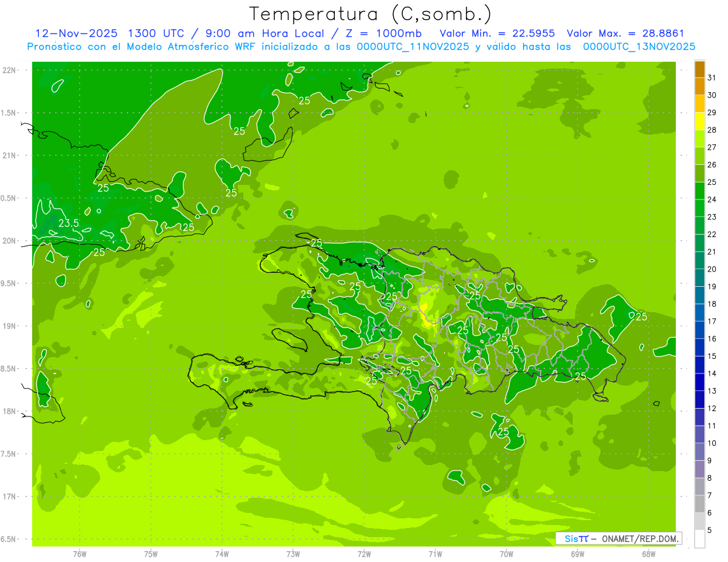Viewport: 728px width, 562px height.
Task: Click the '72W' longitude axis label
Action: [365, 554]
